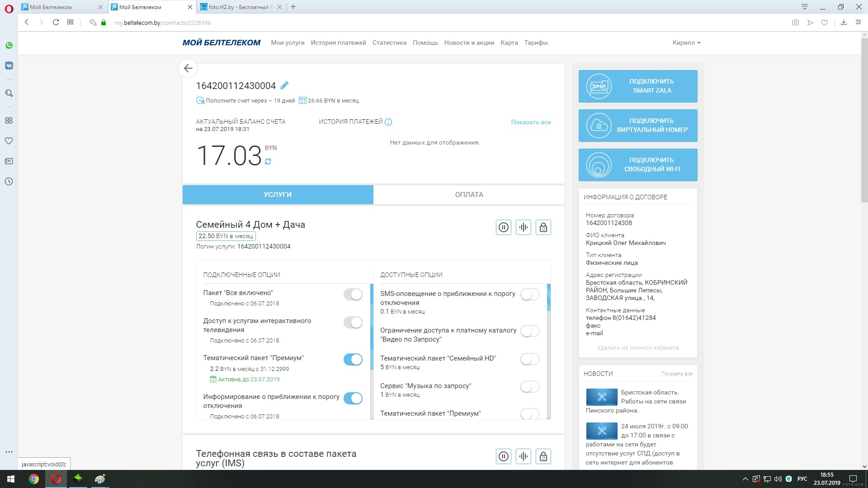This screenshot has height=488, width=868.
Task: Refresh the balance with the sync icon
Action: [x=268, y=161]
